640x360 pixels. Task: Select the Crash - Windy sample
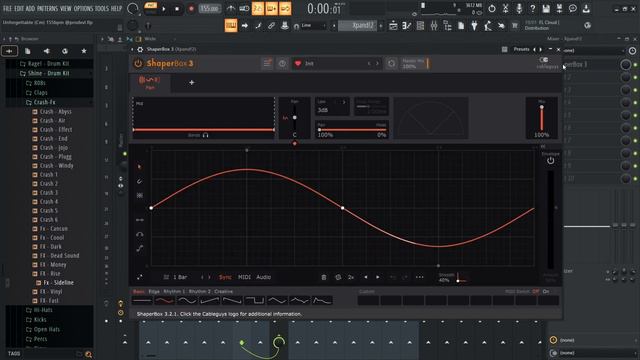pyautogui.click(x=56, y=165)
